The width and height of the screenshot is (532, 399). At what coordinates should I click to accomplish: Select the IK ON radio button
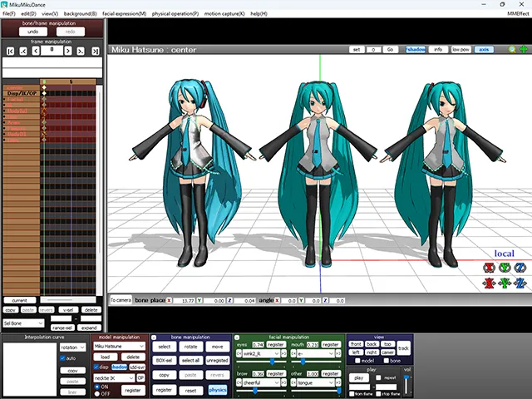(97, 387)
